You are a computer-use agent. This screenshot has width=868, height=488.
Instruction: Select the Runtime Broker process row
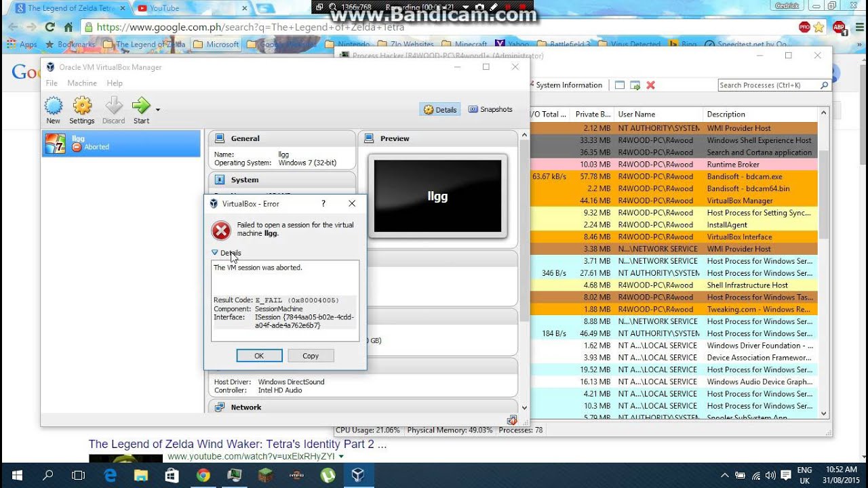point(673,165)
